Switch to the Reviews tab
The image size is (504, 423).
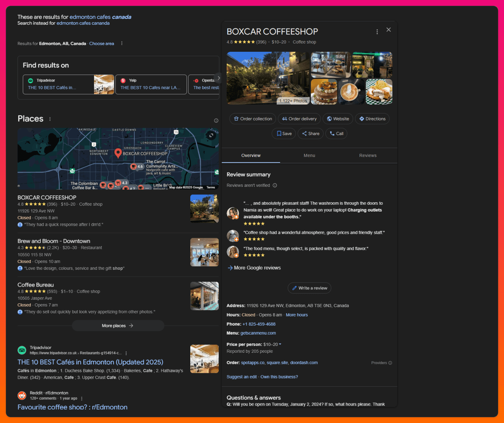[x=368, y=156]
